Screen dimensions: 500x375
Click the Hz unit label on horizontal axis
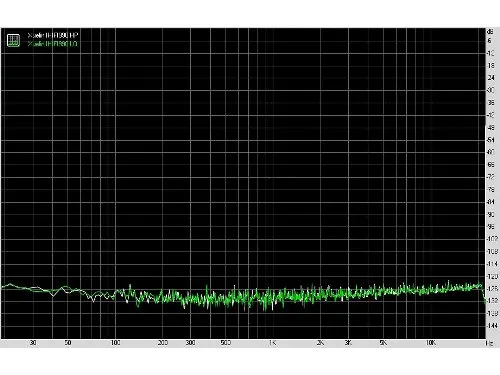[489, 343]
